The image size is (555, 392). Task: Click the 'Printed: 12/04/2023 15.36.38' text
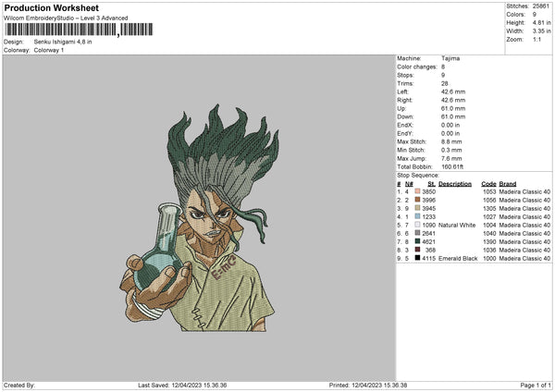click(368, 385)
